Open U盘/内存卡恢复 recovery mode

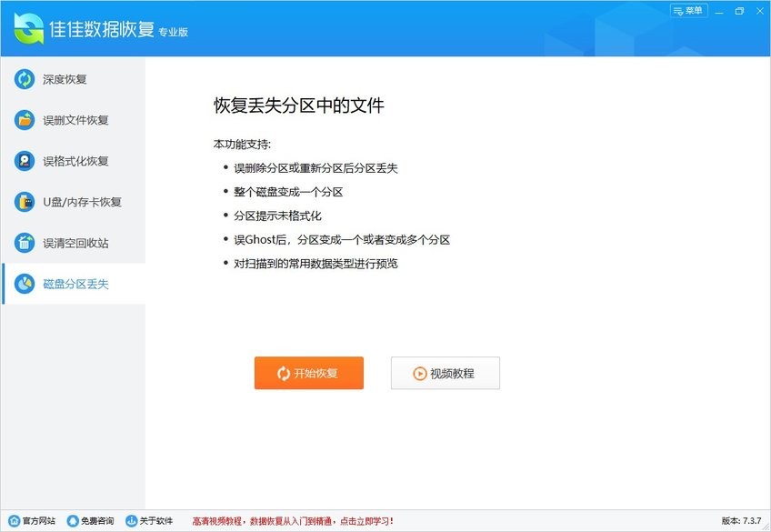pyautogui.click(x=25, y=202)
